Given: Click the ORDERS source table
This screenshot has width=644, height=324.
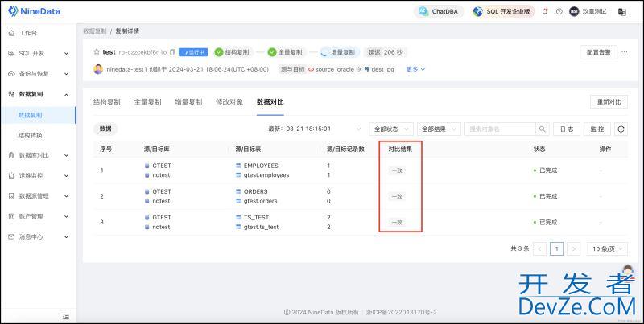Looking at the screenshot, I should point(255,191).
